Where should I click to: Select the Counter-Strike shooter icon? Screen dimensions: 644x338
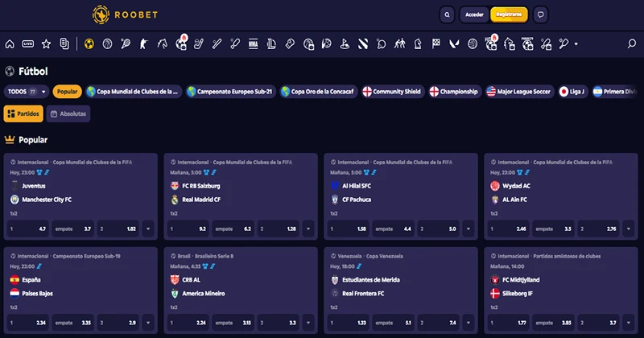pos(143,44)
